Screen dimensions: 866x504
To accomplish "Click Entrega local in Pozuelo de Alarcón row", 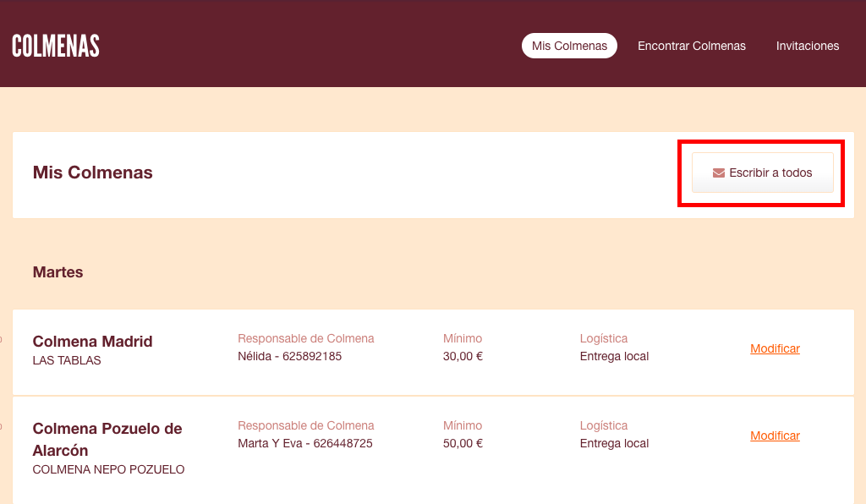I will coord(614,443).
